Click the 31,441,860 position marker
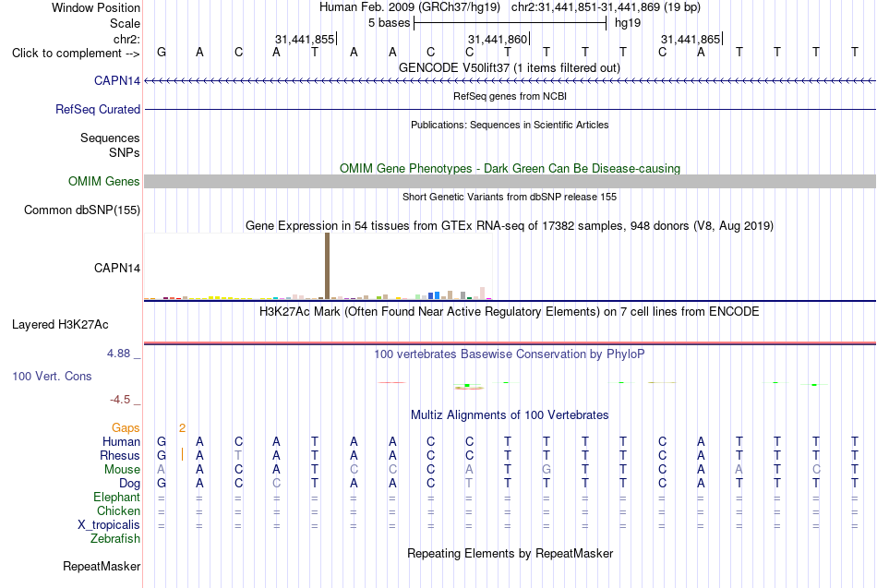The image size is (877, 588). 498,39
